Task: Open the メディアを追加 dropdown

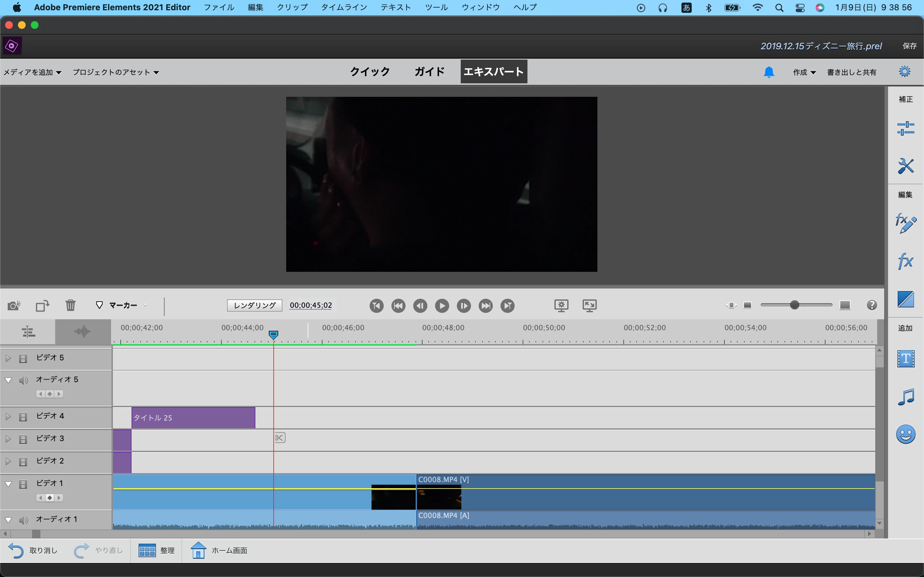Action: pyautogui.click(x=32, y=72)
